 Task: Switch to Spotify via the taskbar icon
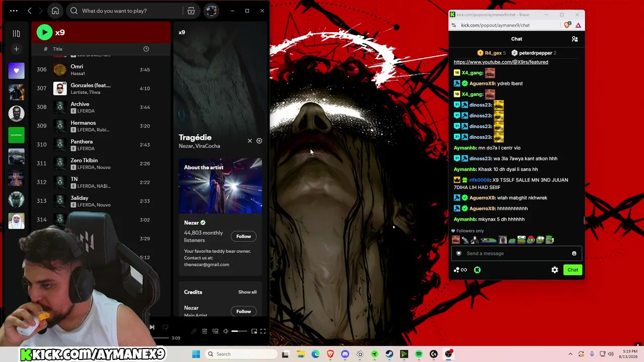[419, 354]
